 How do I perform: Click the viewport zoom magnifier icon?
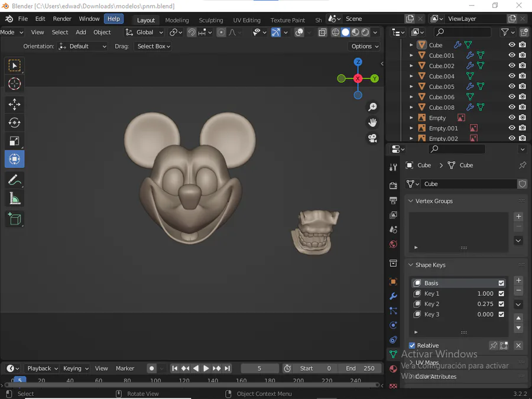tap(372, 107)
